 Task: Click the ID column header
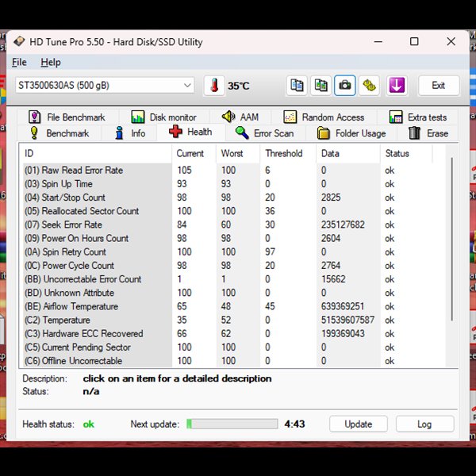[x=96, y=154]
